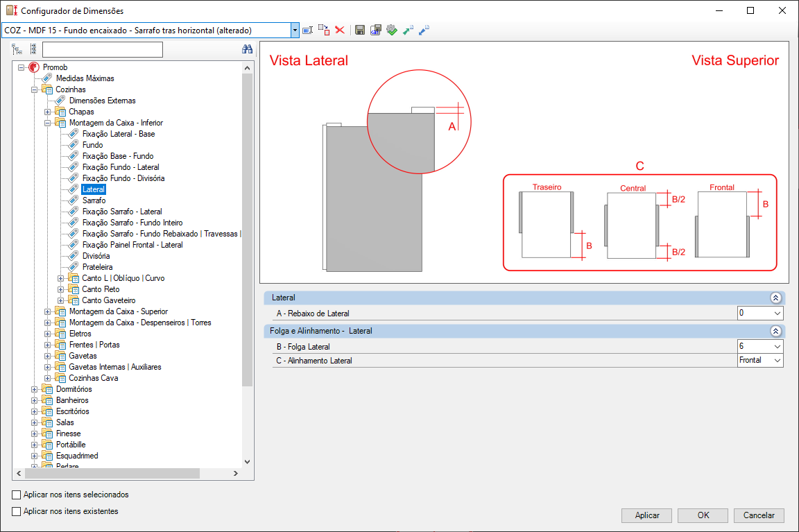Click the Cancelar button
This screenshot has height=532, width=799.
click(759, 515)
